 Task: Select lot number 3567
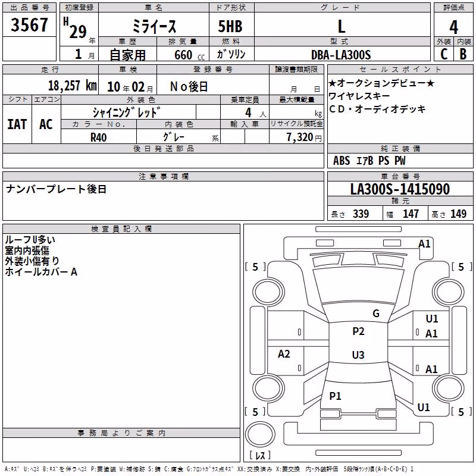pyautogui.click(x=29, y=25)
